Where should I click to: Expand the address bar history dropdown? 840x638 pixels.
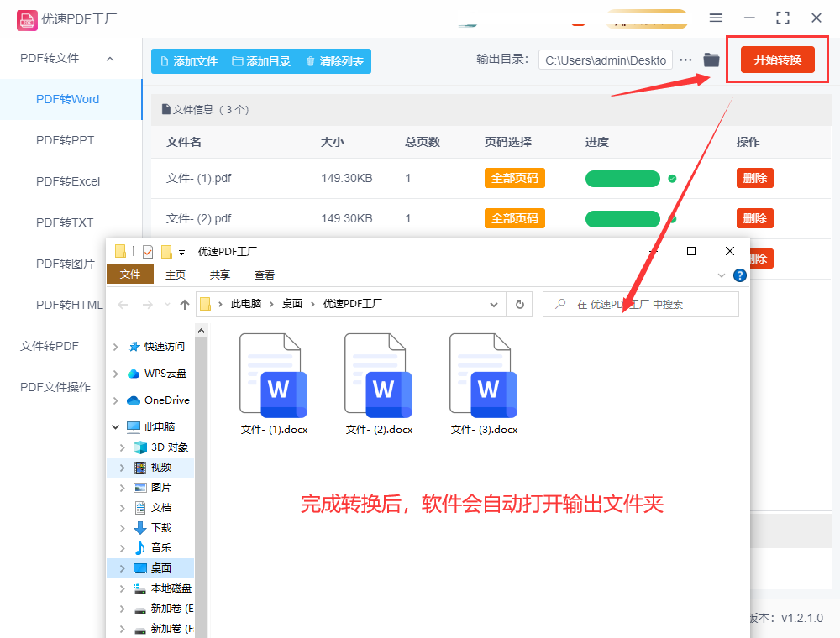(x=493, y=305)
